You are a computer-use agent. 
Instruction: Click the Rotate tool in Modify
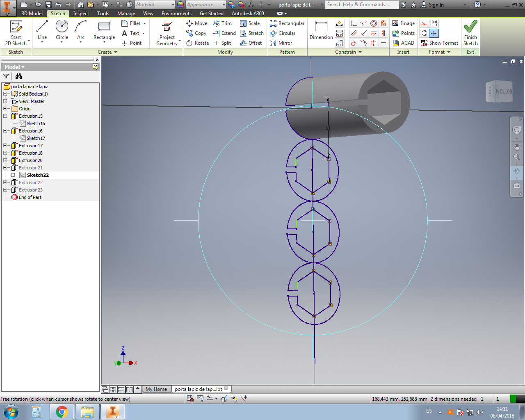click(197, 43)
